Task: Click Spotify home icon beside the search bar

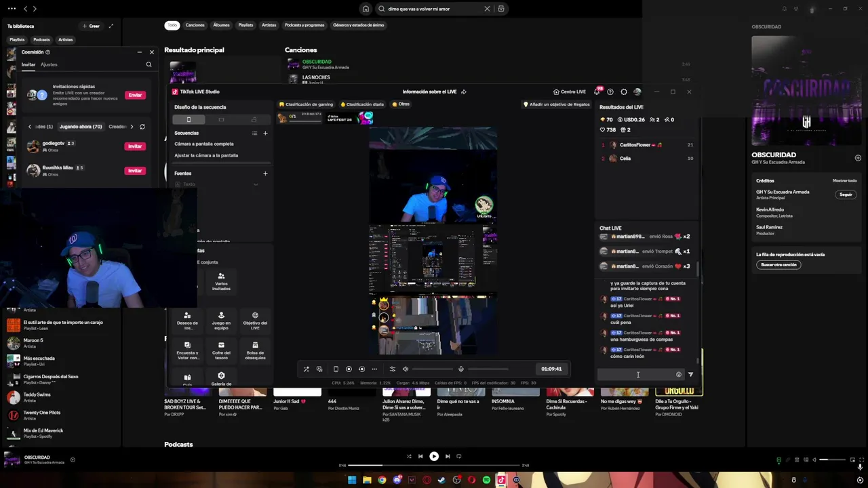Action: pyautogui.click(x=366, y=9)
